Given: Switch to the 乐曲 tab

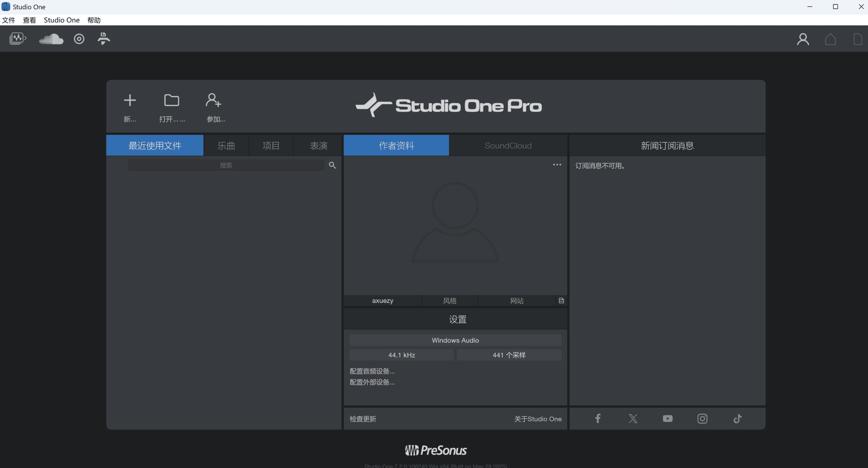Looking at the screenshot, I should pos(226,145).
